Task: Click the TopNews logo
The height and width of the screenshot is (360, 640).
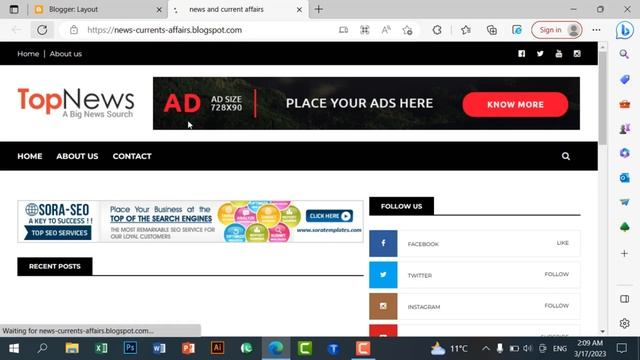Action: [76, 102]
